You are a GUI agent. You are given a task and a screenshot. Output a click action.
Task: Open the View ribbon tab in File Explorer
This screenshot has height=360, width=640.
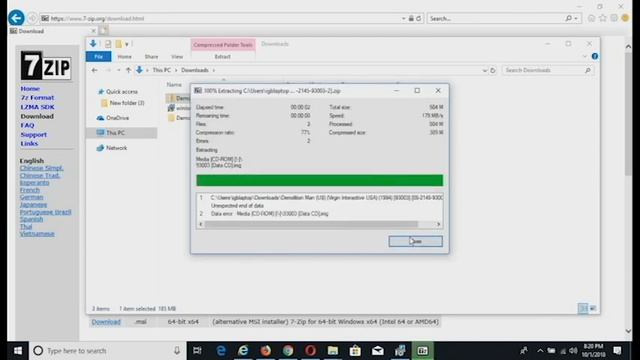177,57
